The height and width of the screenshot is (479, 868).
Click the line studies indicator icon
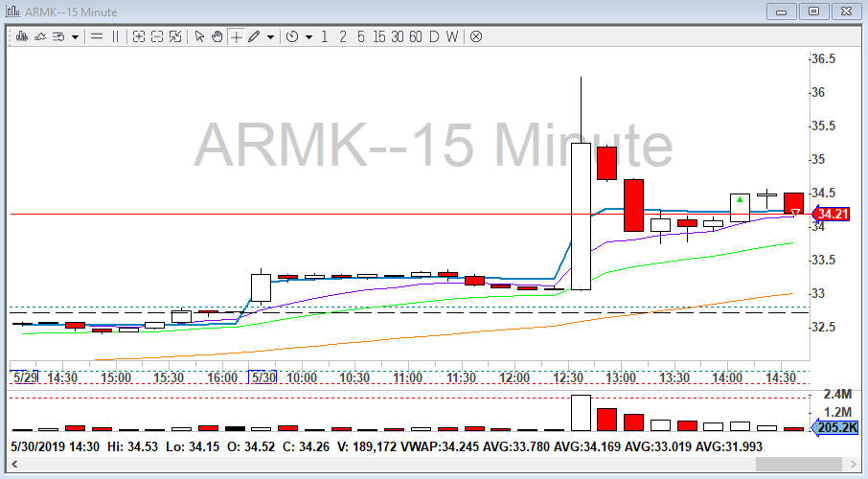click(x=40, y=36)
